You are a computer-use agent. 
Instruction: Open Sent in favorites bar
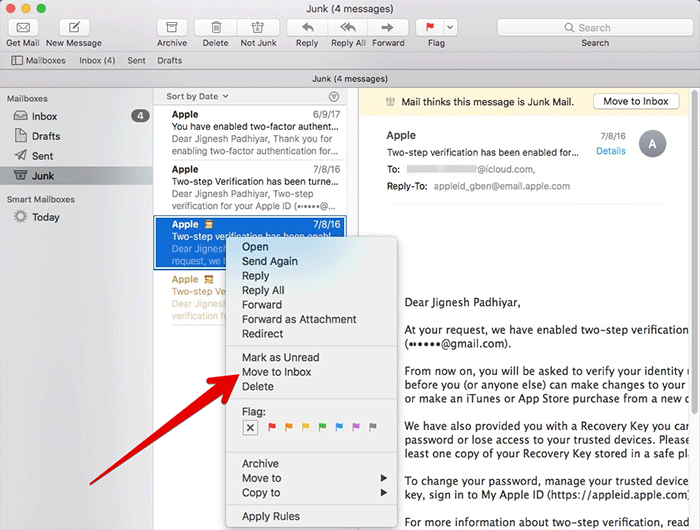pyautogui.click(x=136, y=60)
